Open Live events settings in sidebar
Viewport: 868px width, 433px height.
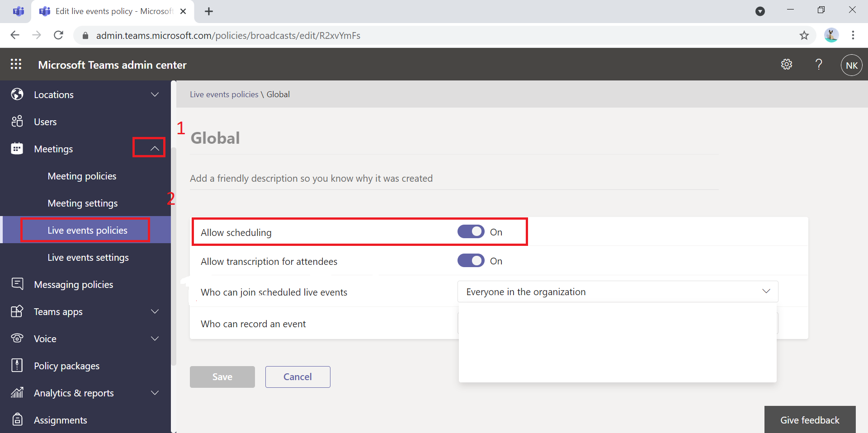pos(88,257)
